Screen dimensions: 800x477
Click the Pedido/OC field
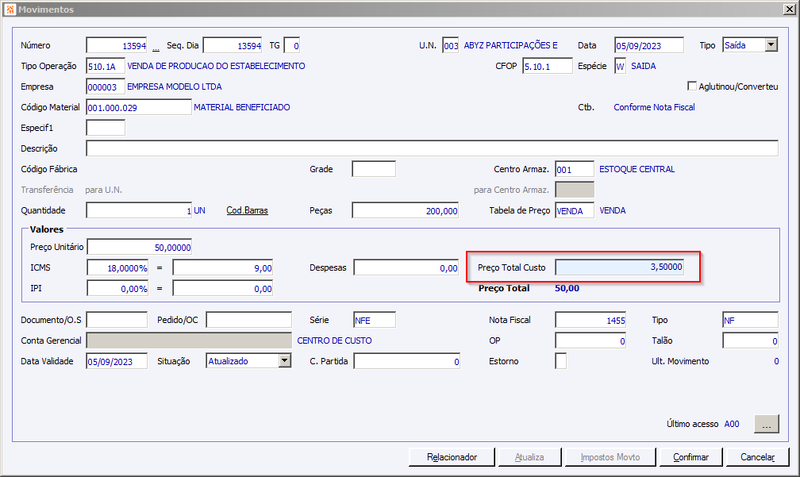249,320
